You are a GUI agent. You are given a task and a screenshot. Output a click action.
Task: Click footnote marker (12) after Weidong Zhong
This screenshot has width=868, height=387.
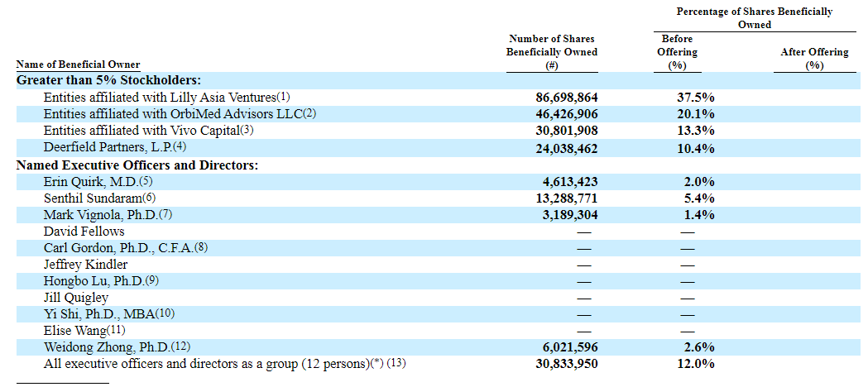[180, 346]
